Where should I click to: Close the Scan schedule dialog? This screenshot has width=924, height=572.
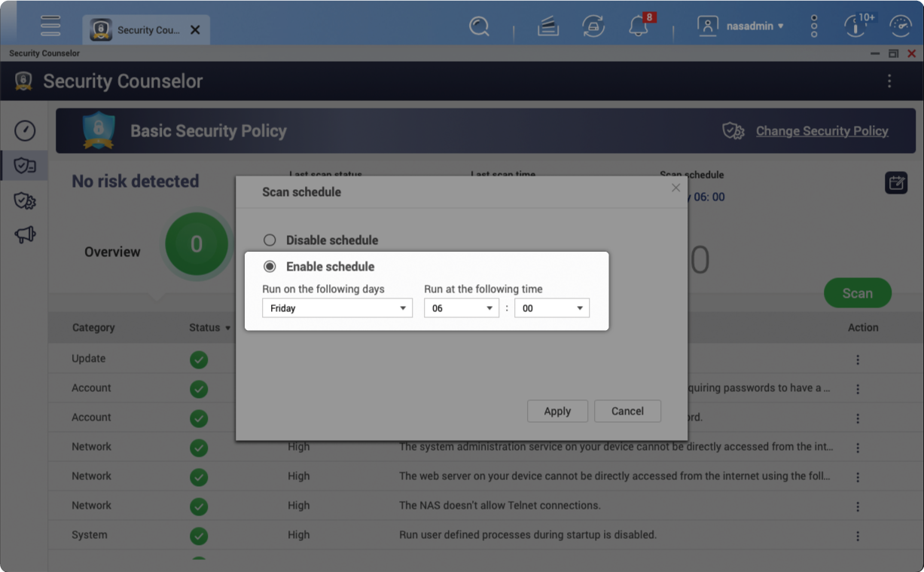[675, 188]
